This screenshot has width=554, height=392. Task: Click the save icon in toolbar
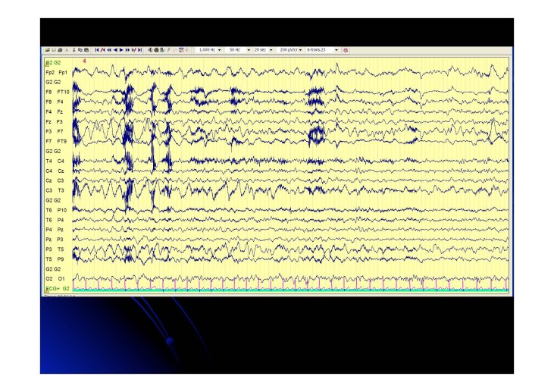(x=54, y=50)
